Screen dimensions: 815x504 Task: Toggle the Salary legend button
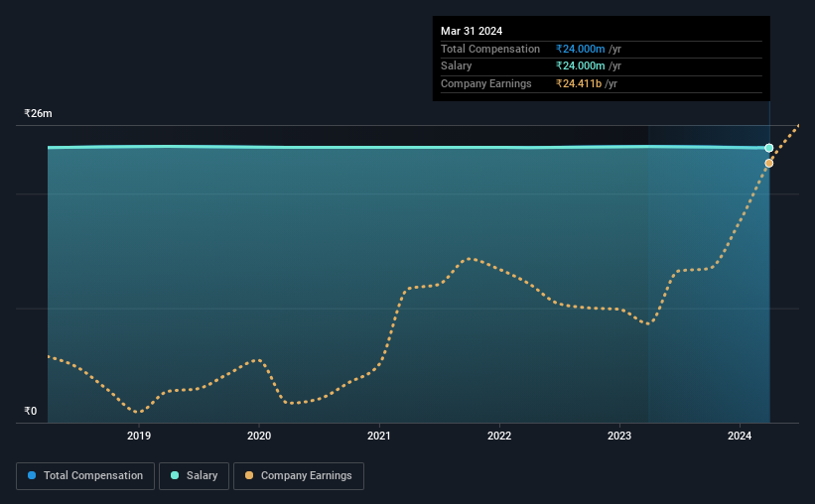194,476
